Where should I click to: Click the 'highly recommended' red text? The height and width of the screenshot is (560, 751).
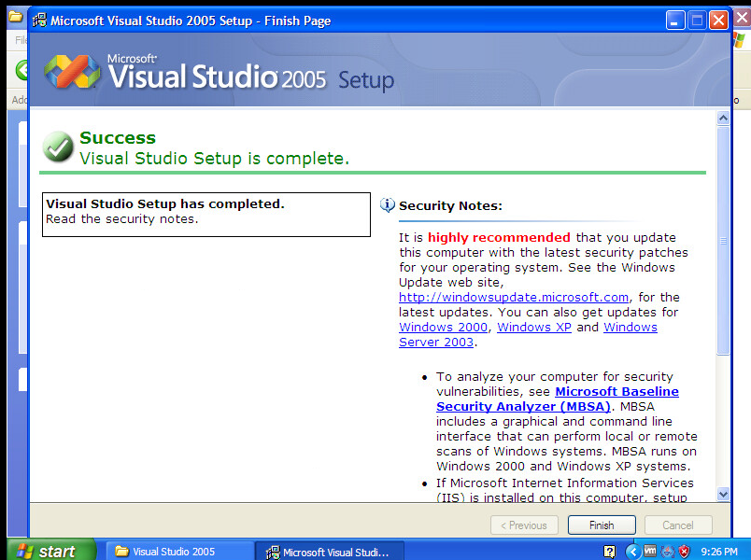click(x=499, y=237)
